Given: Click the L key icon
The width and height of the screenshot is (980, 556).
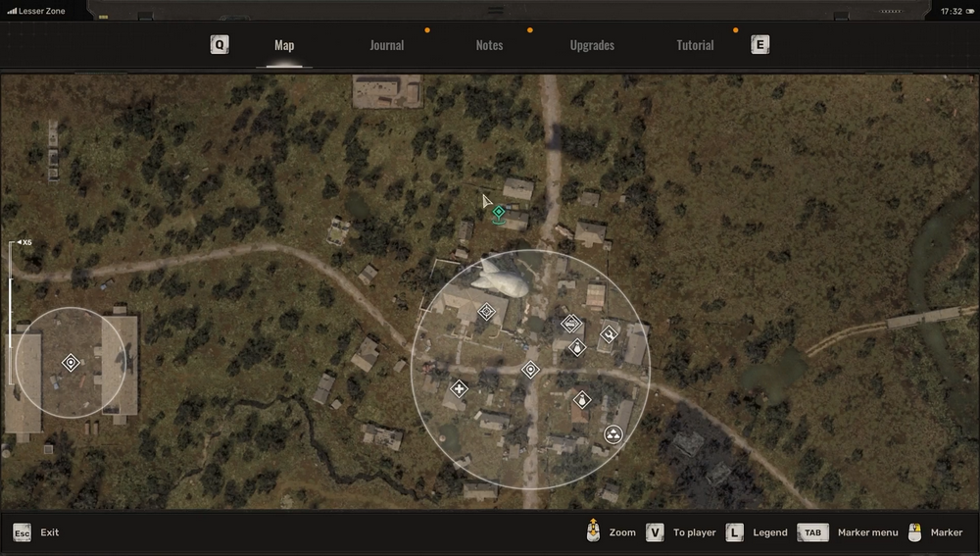Looking at the screenshot, I should click(734, 532).
